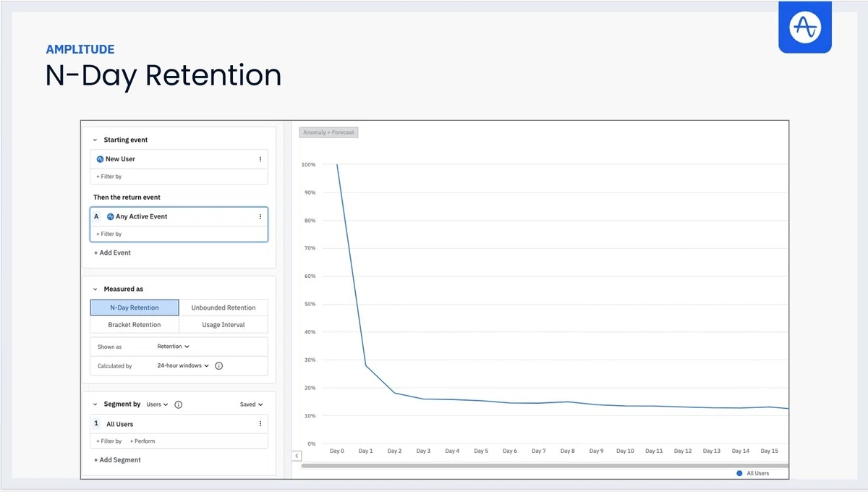Select N-Day Retention measurement
This screenshot has width=868, height=492.
click(135, 307)
